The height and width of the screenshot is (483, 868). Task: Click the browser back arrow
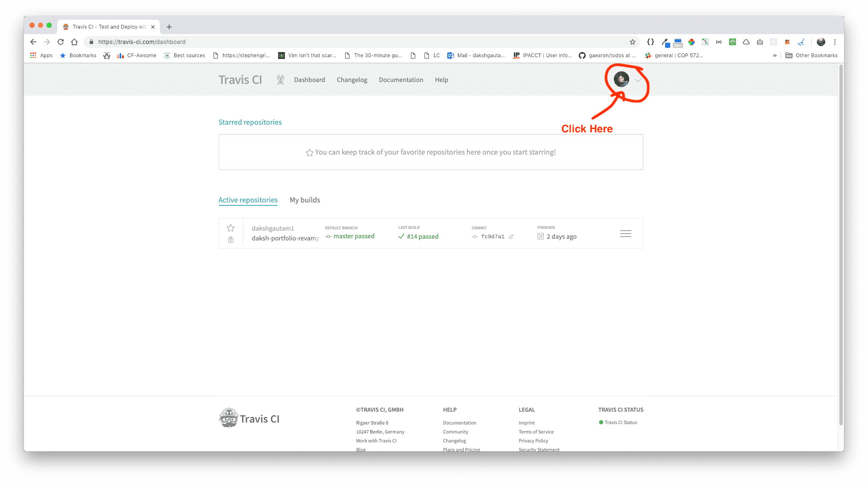pos(33,42)
